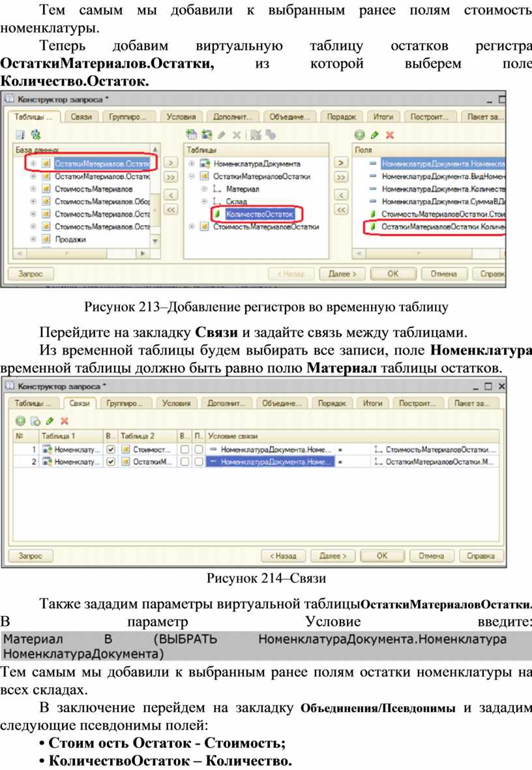The image size is (532, 770).
Task: Open the Связи tab in Figure 213 dialog
Action: point(81,117)
